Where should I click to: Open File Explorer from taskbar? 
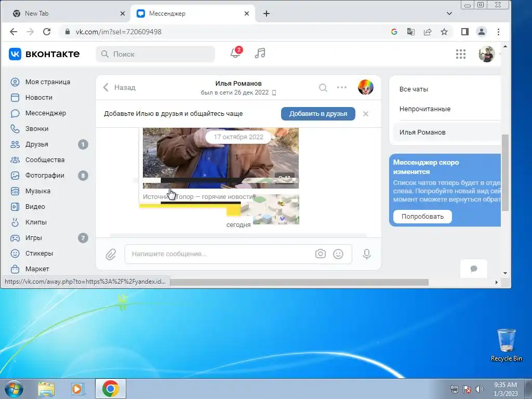(x=46, y=389)
